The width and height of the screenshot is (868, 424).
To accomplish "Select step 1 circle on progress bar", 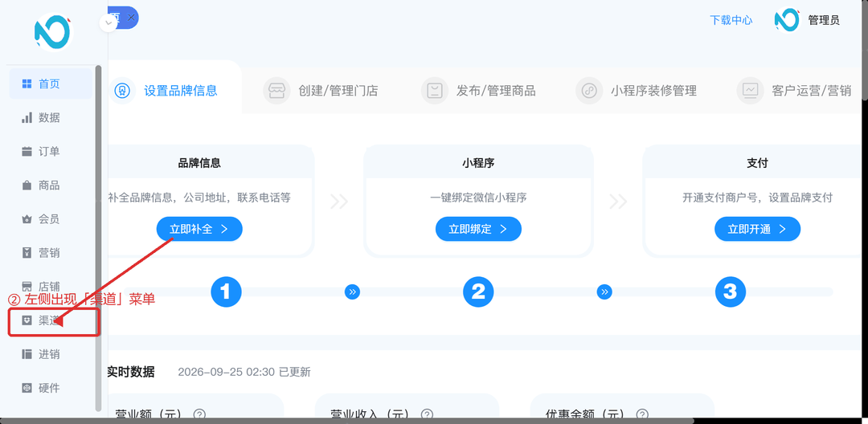I will pos(227,291).
